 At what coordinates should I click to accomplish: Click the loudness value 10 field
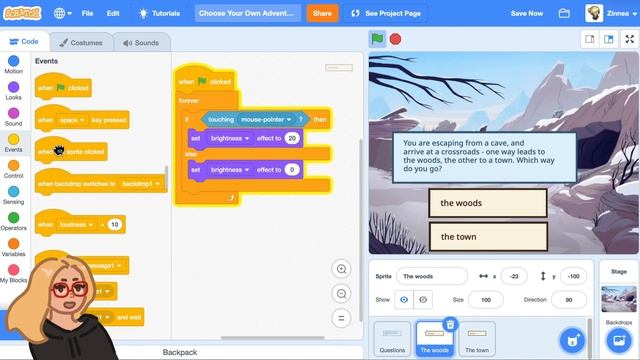point(115,224)
